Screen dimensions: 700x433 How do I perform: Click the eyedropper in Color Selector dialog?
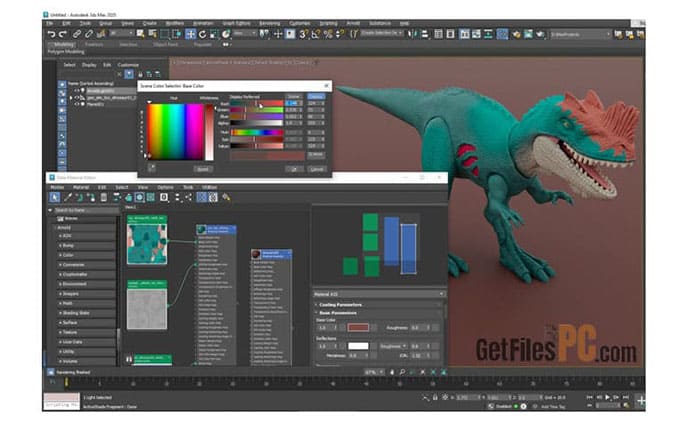coord(152,168)
